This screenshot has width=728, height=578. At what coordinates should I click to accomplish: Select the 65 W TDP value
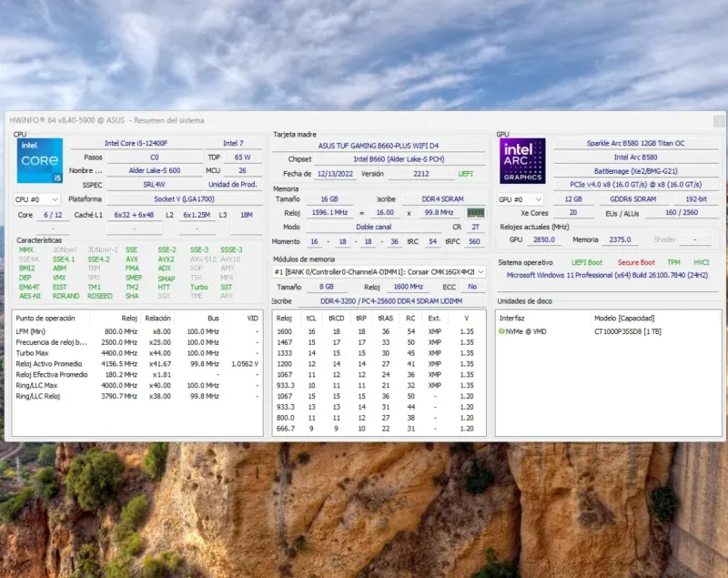coord(242,157)
